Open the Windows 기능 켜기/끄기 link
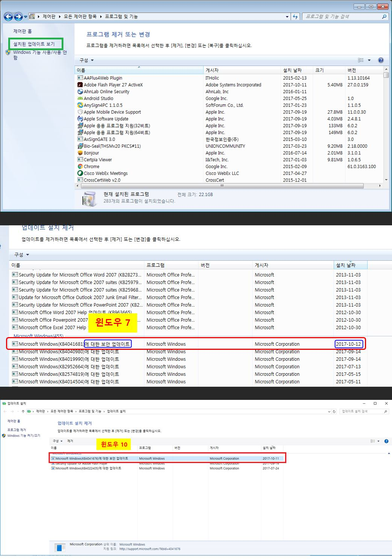Image resolution: width=392 pixels, height=559 pixels. coord(24,436)
